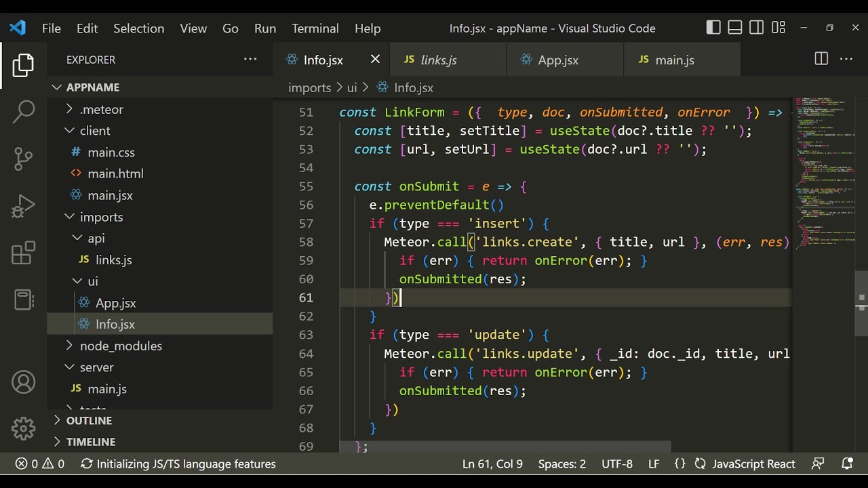Open the Search view in activity bar
Screen dimensions: 868x488
click(24, 112)
